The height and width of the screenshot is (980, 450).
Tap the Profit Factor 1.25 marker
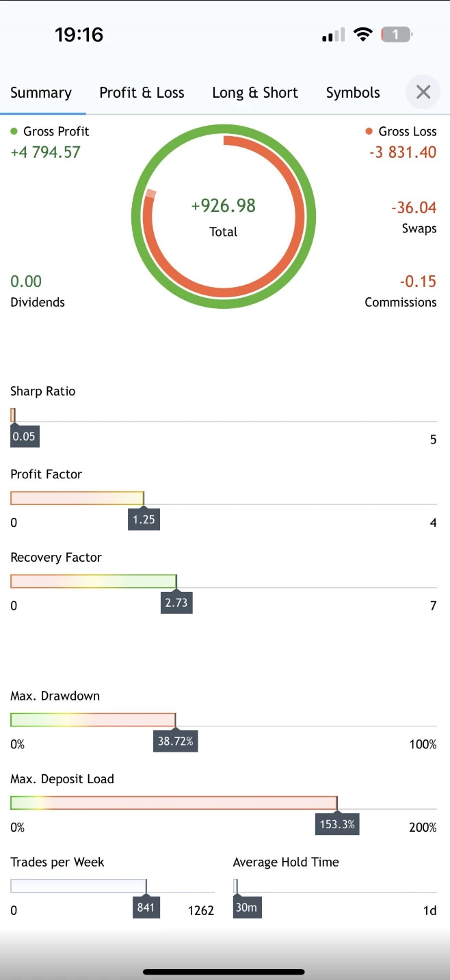tap(144, 519)
